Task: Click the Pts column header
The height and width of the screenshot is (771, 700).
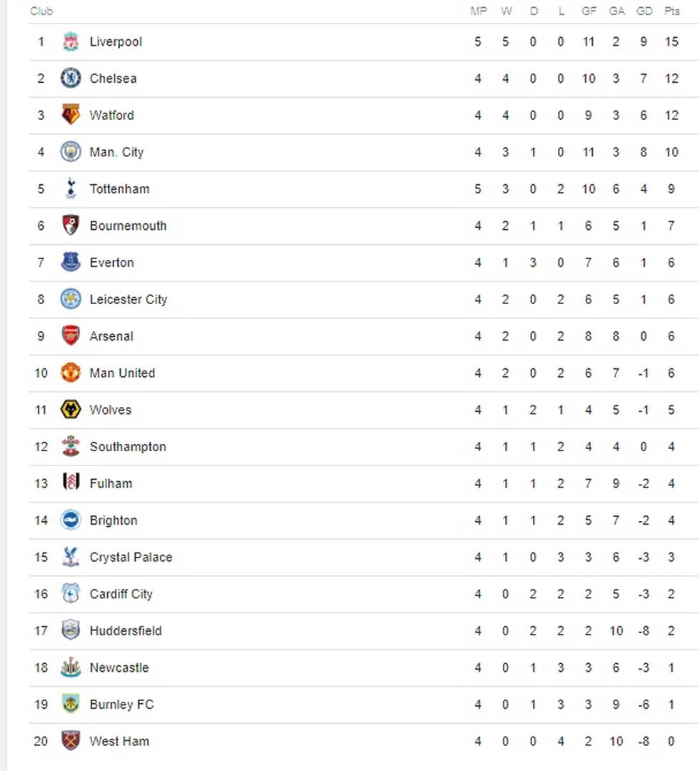Action: [x=671, y=11]
